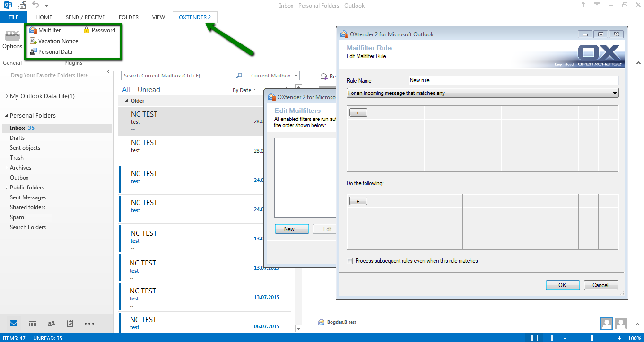
Task: Click the search magnifier icon
Action: pos(239,76)
